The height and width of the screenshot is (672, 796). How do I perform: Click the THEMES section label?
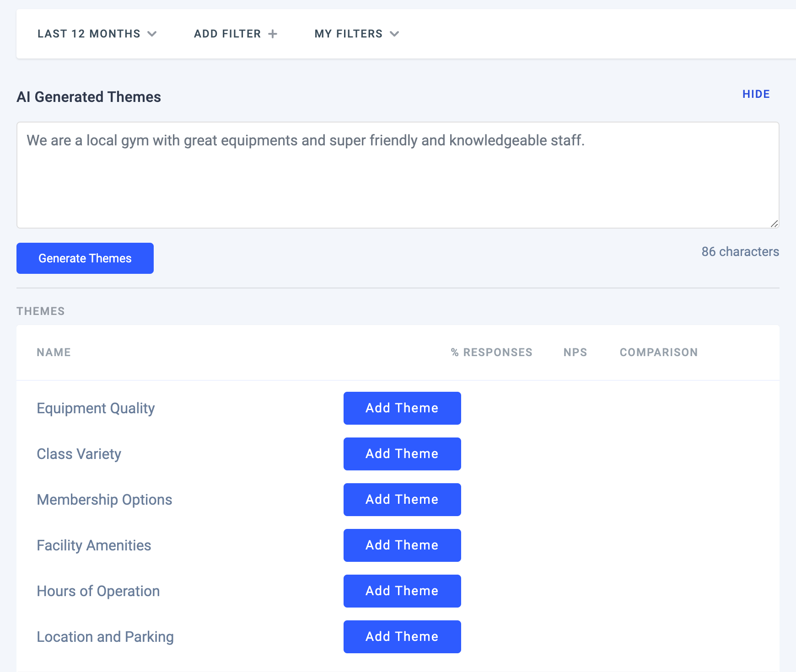pos(41,311)
